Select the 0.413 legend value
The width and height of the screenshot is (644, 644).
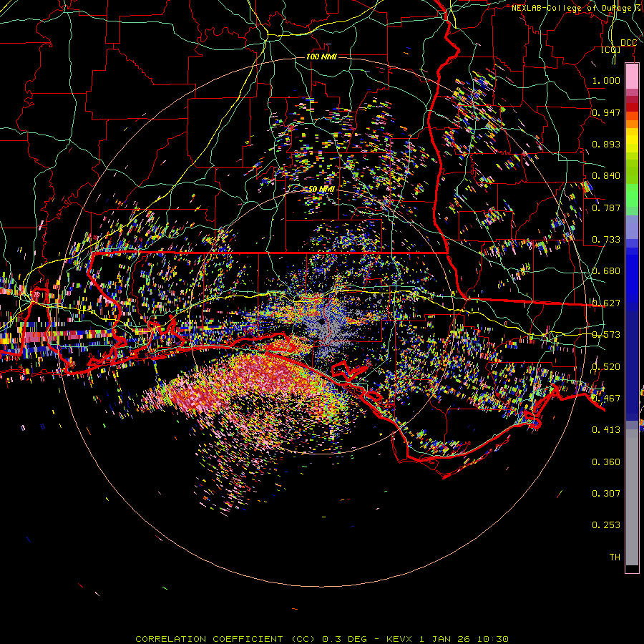click(606, 430)
